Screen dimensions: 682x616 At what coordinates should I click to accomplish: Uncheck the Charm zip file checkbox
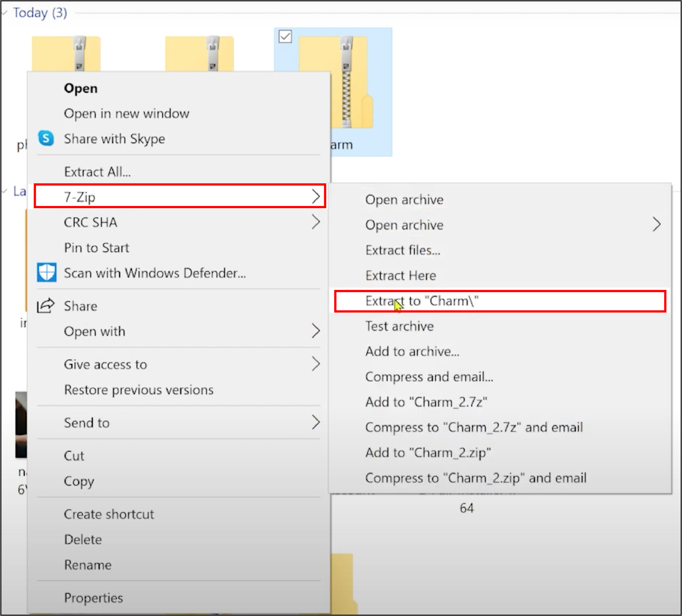pyautogui.click(x=285, y=36)
